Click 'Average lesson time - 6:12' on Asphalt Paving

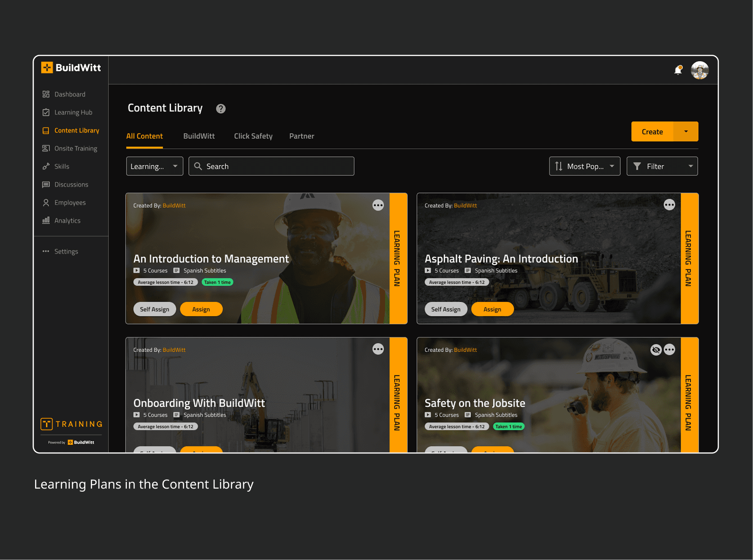click(x=457, y=282)
